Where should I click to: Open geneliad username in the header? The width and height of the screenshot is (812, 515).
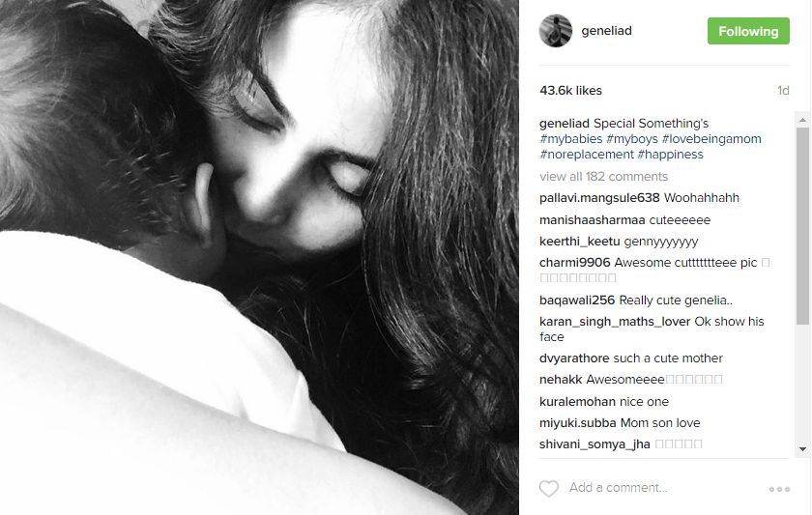point(606,31)
